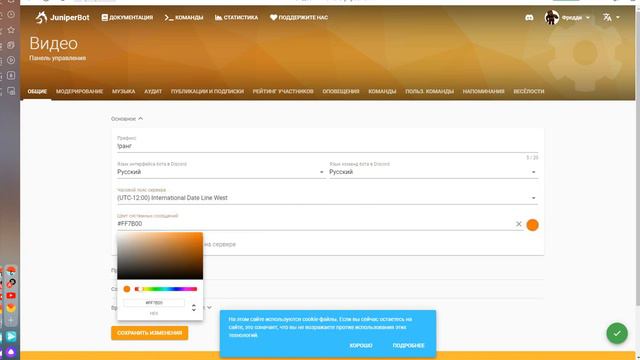Screen dimensions: 640x360
Task: Switch to the Оповещения tab
Action: pos(341,91)
